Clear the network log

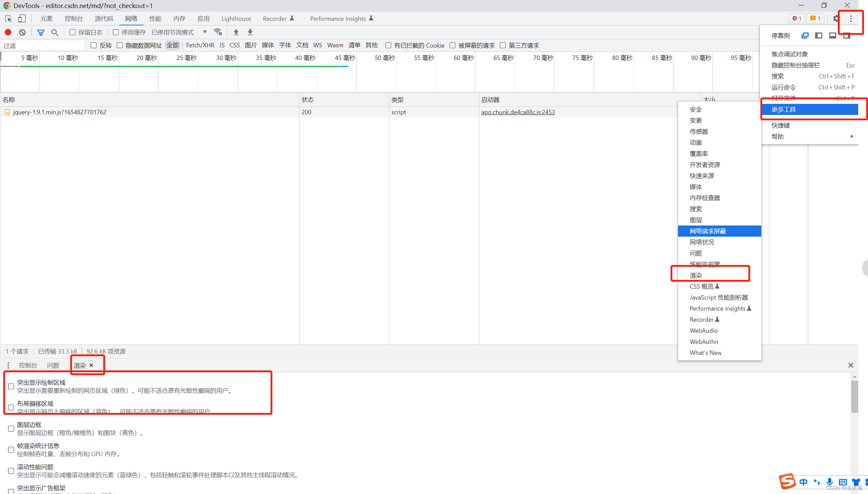[23, 32]
